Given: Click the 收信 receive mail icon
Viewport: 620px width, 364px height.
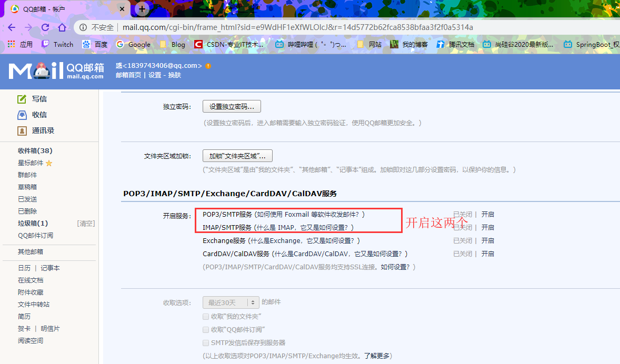Looking at the screenshot, I should [22, 115].
